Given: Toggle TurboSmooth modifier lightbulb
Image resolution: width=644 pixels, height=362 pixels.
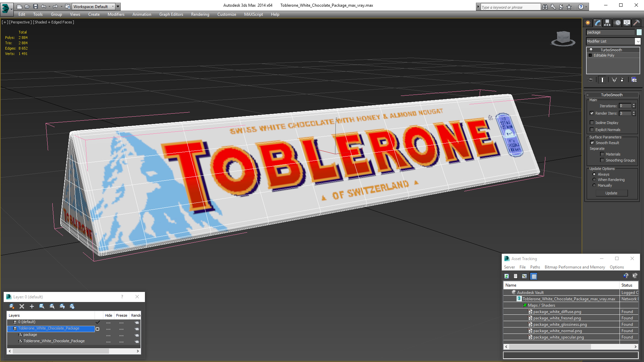Looking at the screenshot, I should coord(591,50).
